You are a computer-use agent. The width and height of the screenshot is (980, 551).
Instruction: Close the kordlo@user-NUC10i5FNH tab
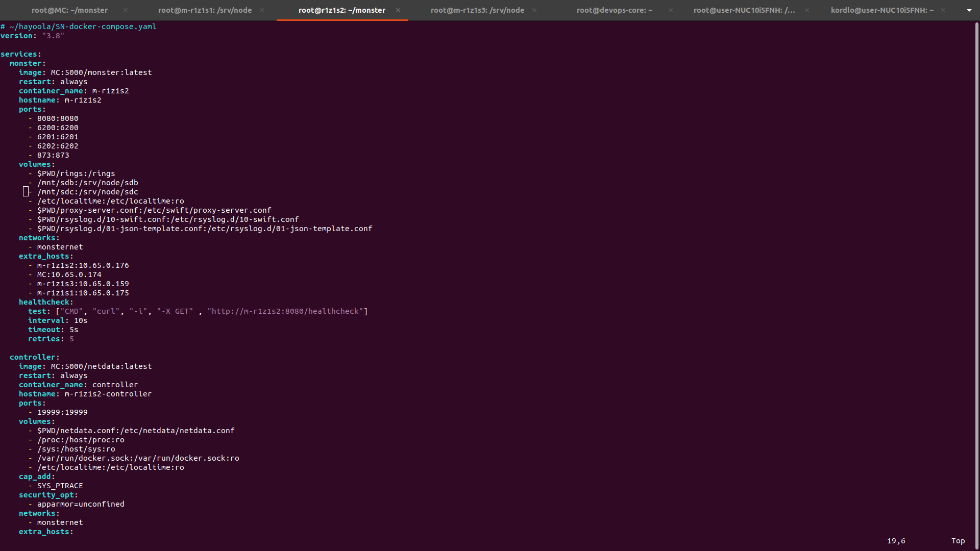pos(943,10)
